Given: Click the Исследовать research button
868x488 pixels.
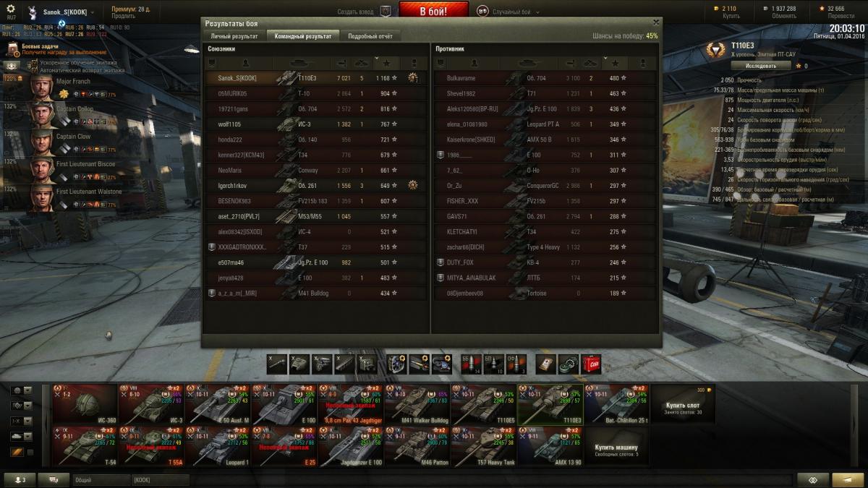Looking at the screenshot, I should (761, 66).
